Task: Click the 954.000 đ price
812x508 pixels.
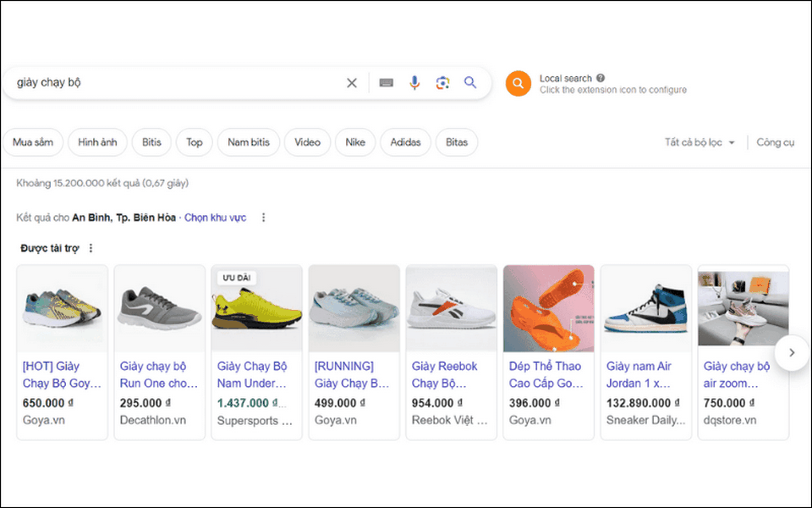Action: click(437, 403)
